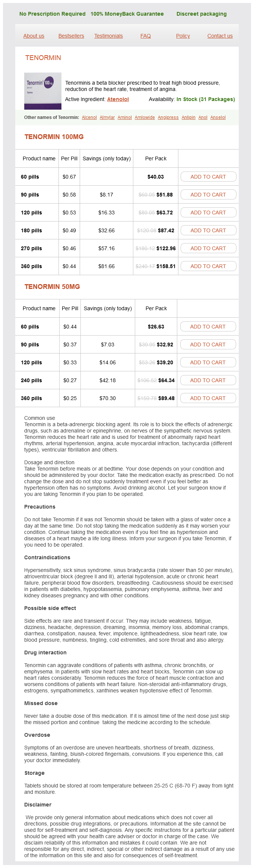Screen dimensions: 254x868
Task: Add 60 pills of Tenormin 50mg to cart
Action: [x=208, y=327]
